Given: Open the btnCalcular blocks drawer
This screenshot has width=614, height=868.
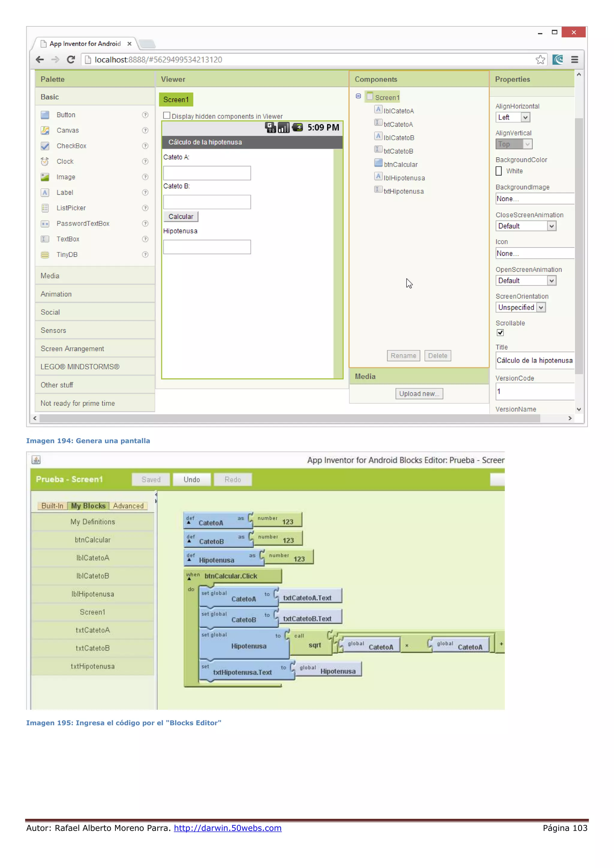Looking at the screenshot, I should (93, 540).
